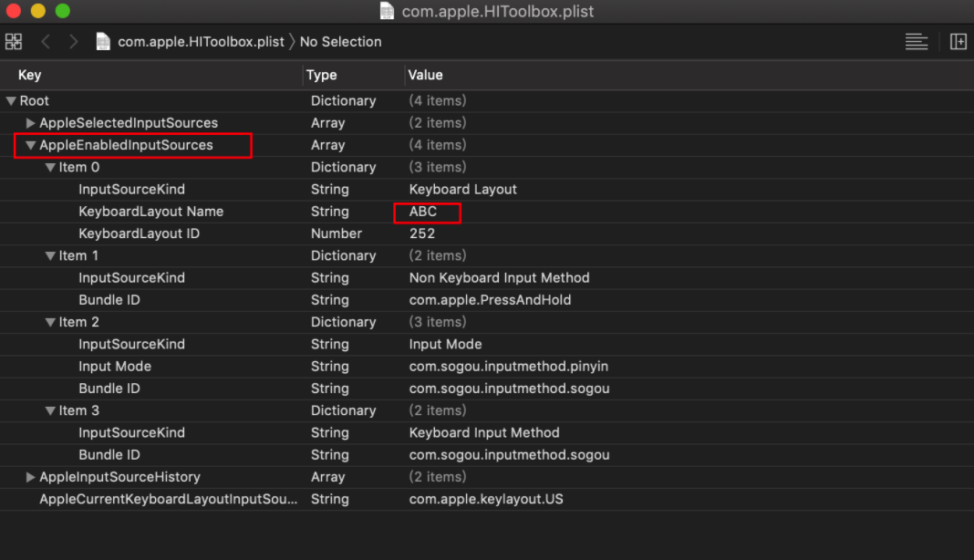Select the KeyboardLayout ID row
This screenshot has height=560, width=974.
click(139, 233)
